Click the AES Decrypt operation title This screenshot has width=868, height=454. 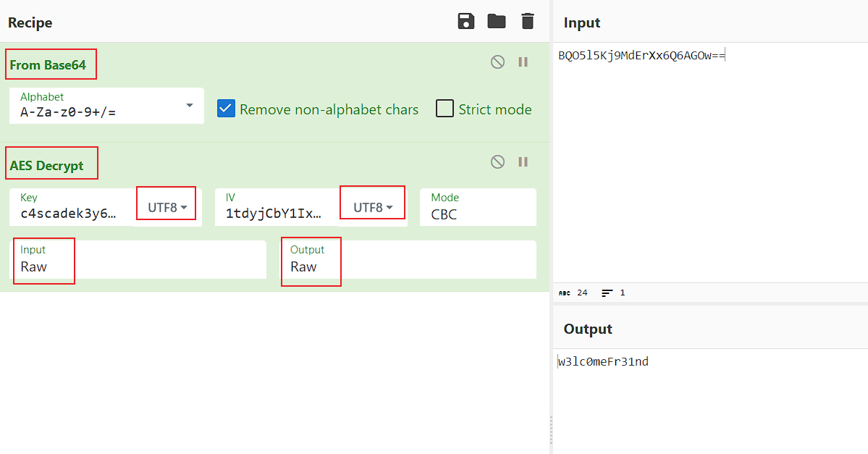(47, 166)
